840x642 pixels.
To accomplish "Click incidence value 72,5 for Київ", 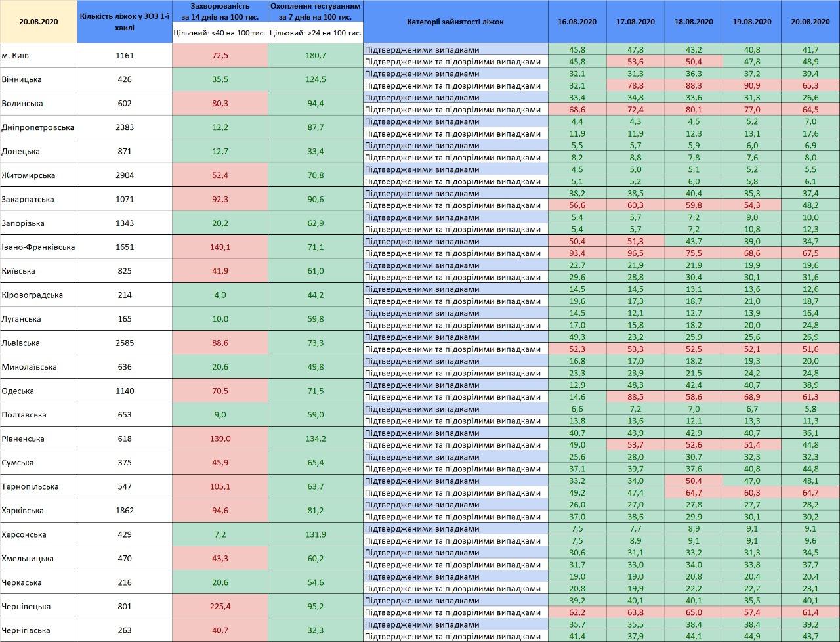I will [x=220, y=56].
